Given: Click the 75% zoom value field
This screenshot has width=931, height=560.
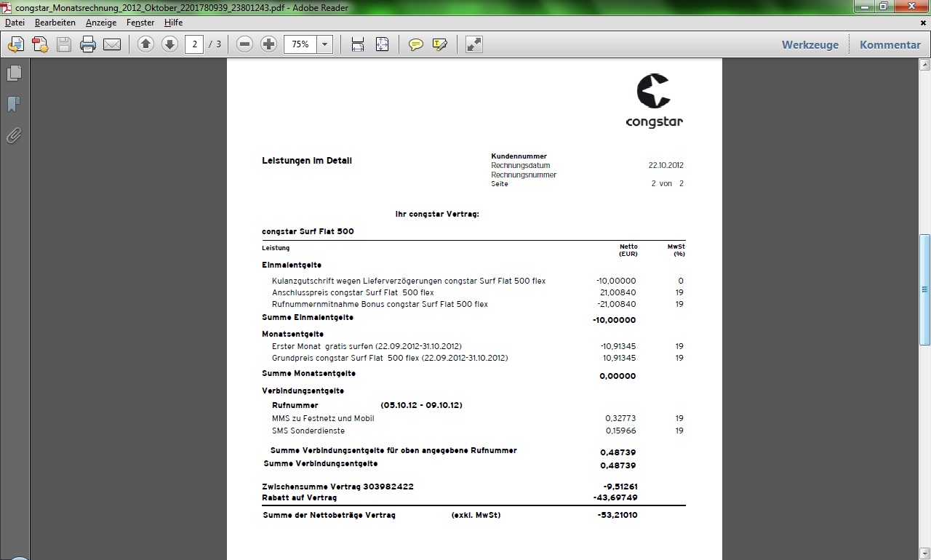Looking at the screenshot, I should [x=300, y=44].
